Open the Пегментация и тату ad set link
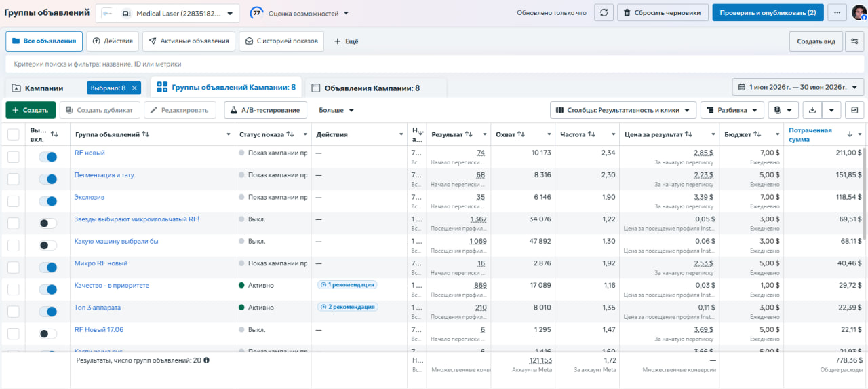Viewport: 868px width, 389px height. 104,175
